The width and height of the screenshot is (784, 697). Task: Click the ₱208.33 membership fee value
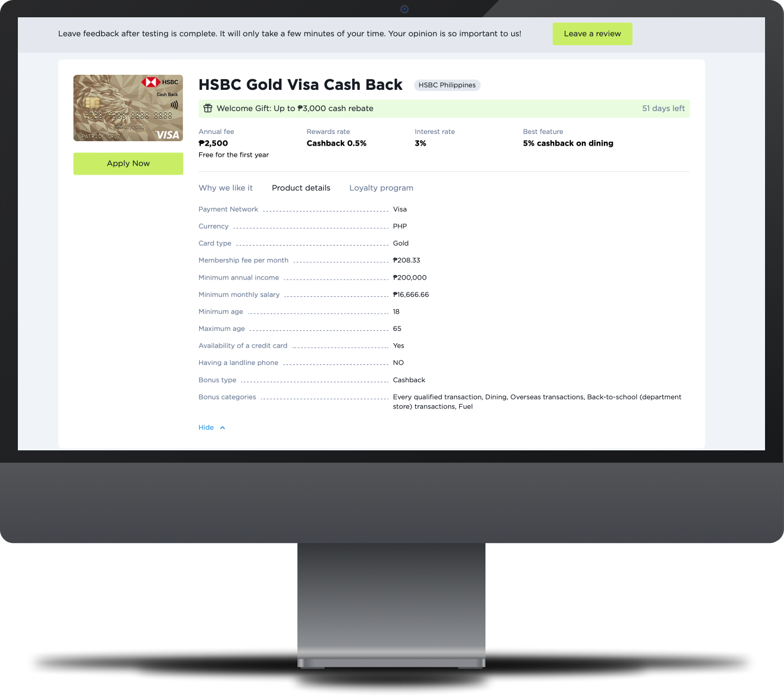click(406, 261)
